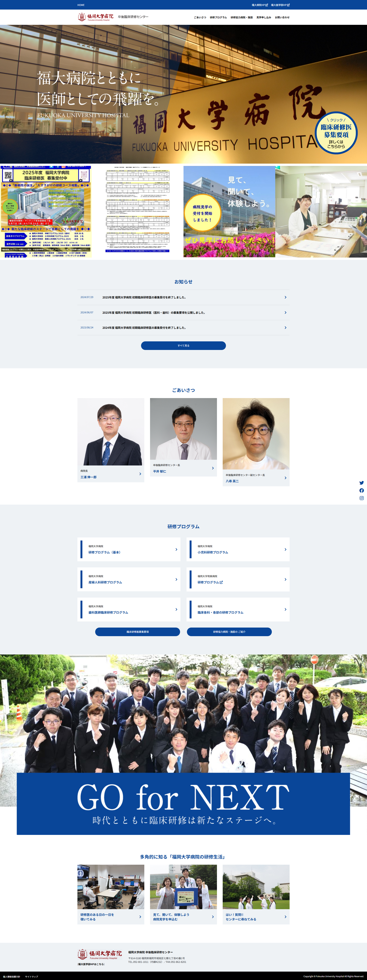Open the 福大医学部HP external link
The width and height of the screenshot is (367, 980).
tap(280, 5)
